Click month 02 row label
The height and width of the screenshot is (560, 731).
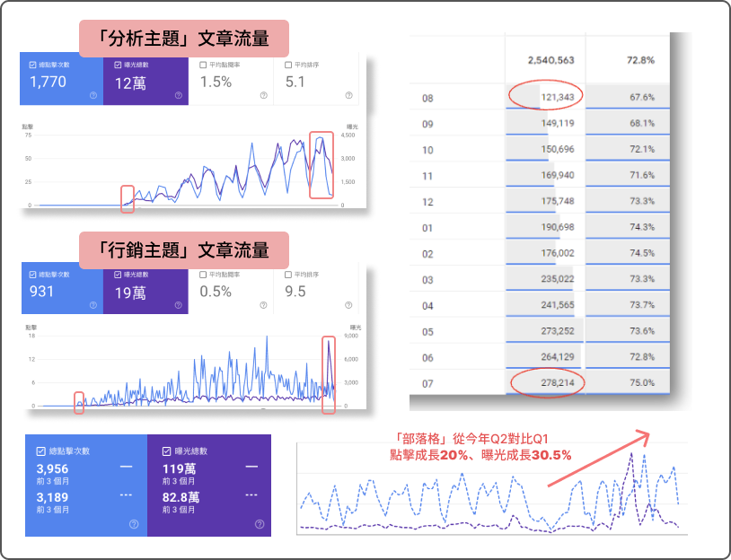click(x=427, y=254)
